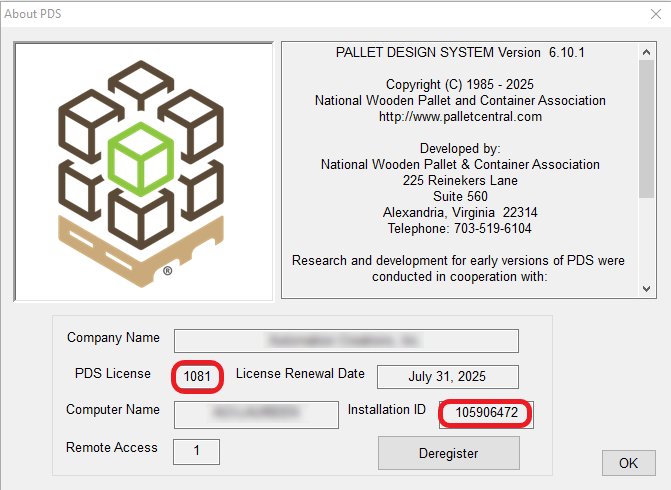The height and width of the screenshot is (490, 671).
Task: Click the 'Alexandria, Virginia 22314' line
Action: 460,212
